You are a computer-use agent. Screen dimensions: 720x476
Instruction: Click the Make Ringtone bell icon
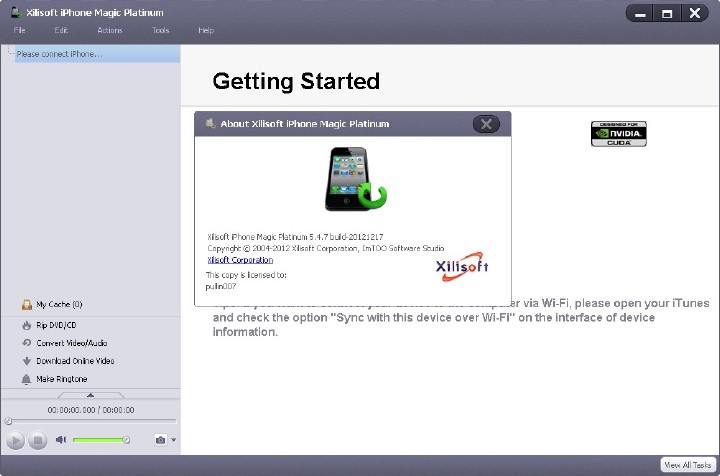[x=26, y=379]
